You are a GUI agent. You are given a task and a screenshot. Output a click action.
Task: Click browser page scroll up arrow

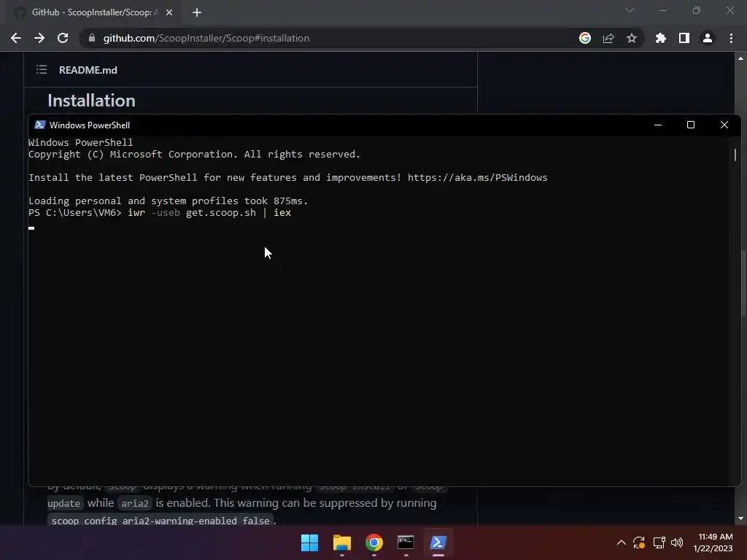click(x=741, y=58)
